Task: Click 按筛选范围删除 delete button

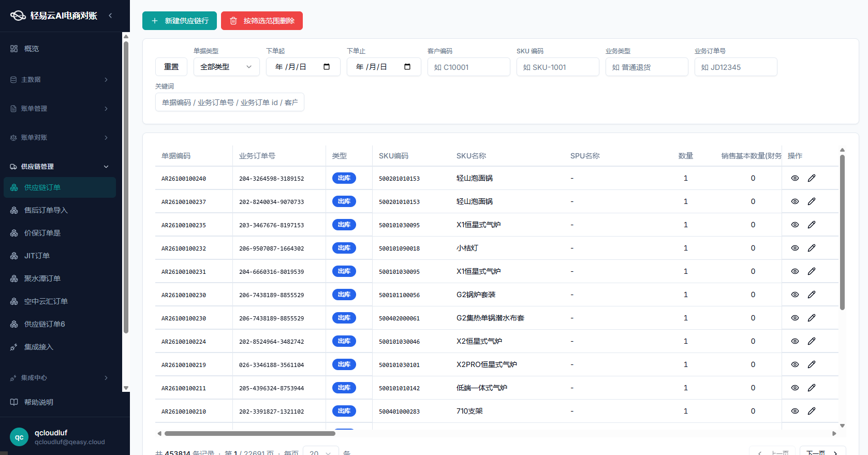Action: pyautogui.click(x=262, y=21)
